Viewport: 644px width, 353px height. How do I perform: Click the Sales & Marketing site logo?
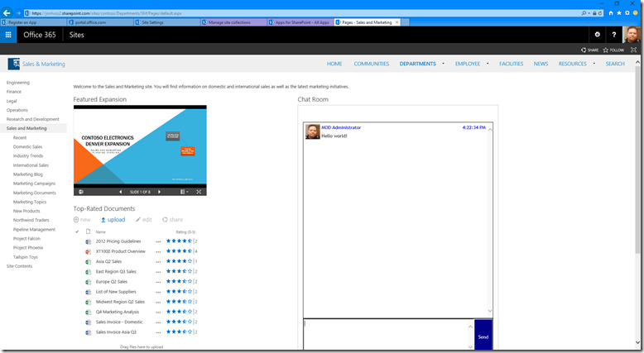point(13,64)
